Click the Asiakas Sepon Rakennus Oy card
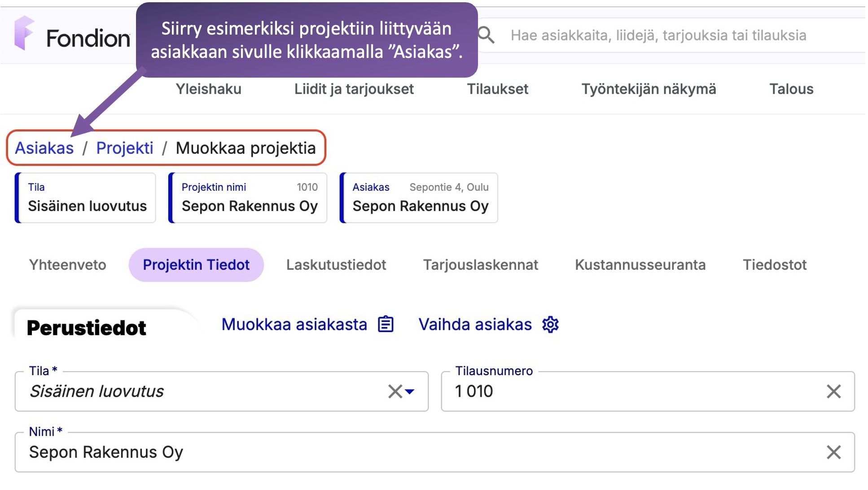The image size is (868, 490). (419, 198)
